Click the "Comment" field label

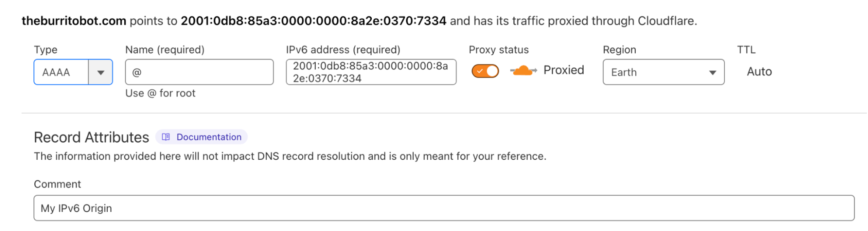point(57,185)
